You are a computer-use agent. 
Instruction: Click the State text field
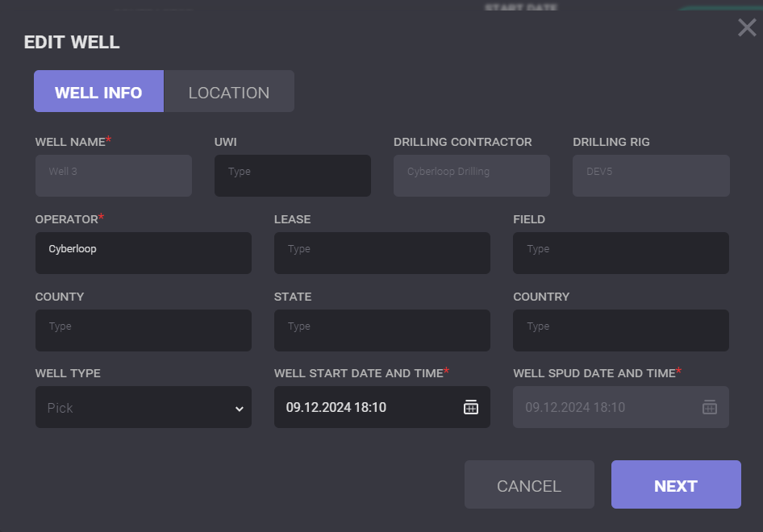pyautogui.click(x=381, y=330)
